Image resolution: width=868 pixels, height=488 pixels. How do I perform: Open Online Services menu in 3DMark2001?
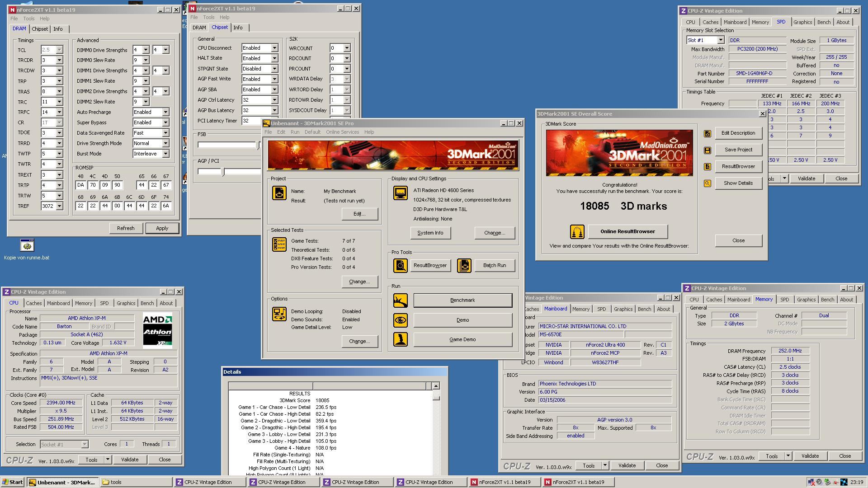(342, 132)
